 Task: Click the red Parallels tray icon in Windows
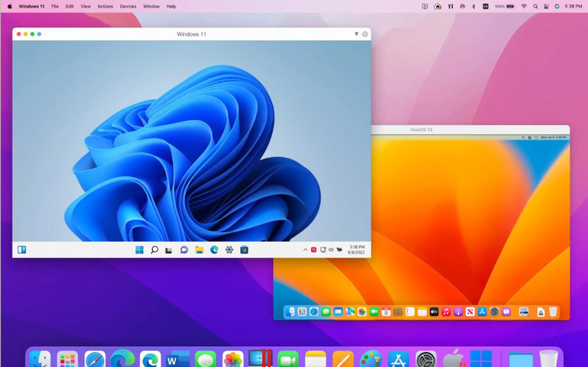[x=313, y=249]
